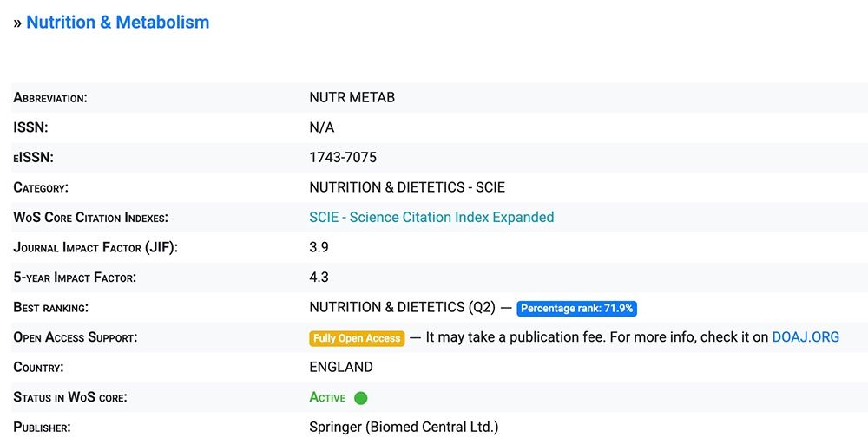The image size is (868, 444).
Task: Open the Nutrition & Metabolism title link
Action: (x=117, y=23)
